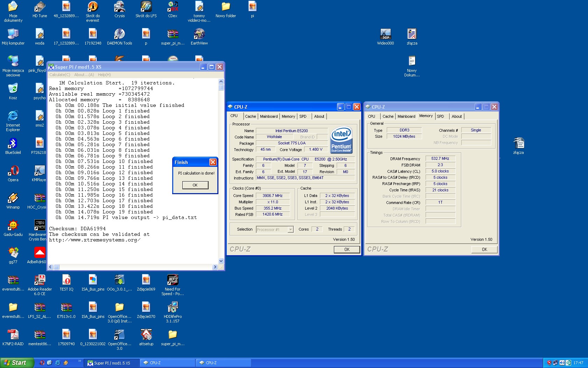Switch to the Mainboard tab in CPU-Z
The height and width of the screenshot is (368, 588).
click(x=268, y=116)
